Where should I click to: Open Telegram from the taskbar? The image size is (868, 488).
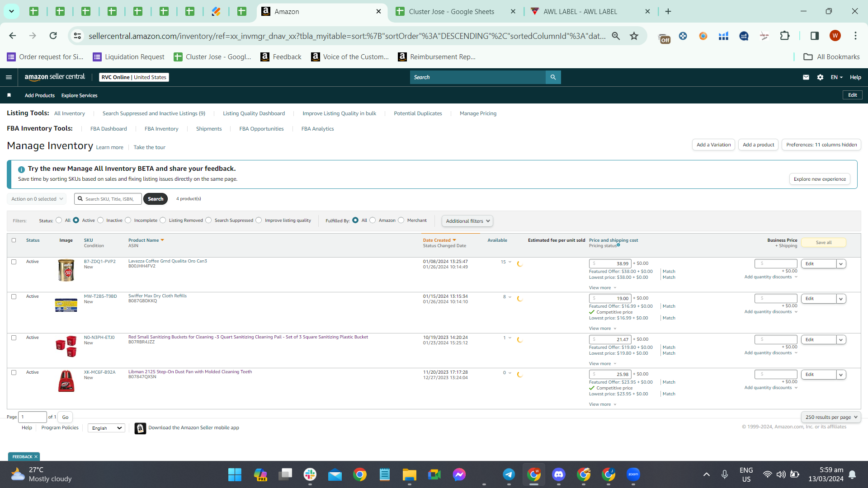pos(509,474)
